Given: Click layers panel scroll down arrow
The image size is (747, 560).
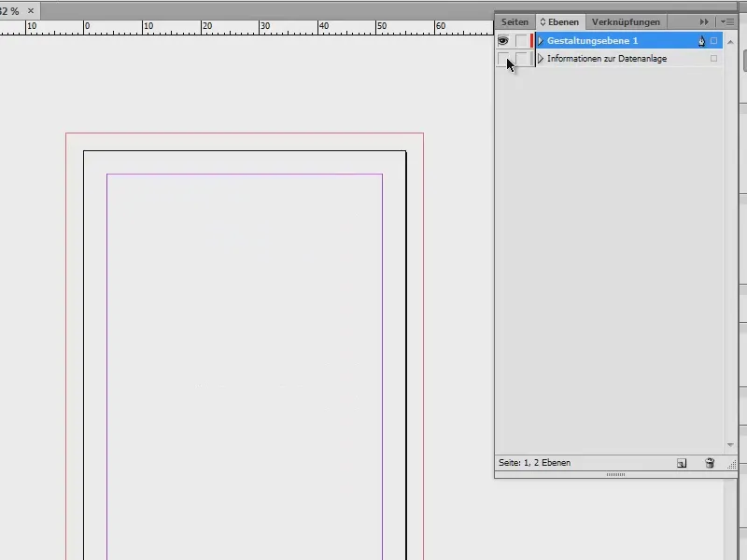Looking at the screenshot, I should 730,445.
